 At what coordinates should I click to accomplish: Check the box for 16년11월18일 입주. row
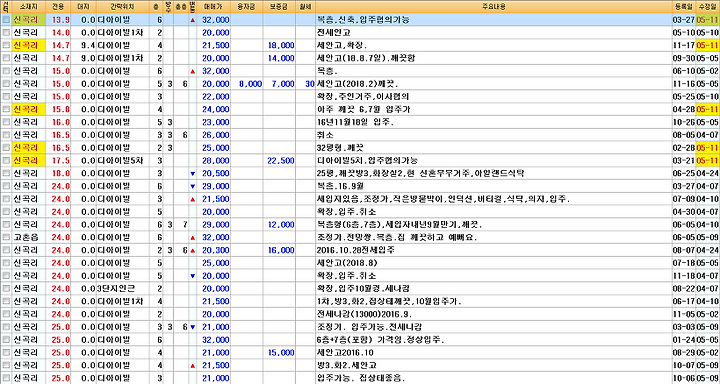click(x=6, y=123)
